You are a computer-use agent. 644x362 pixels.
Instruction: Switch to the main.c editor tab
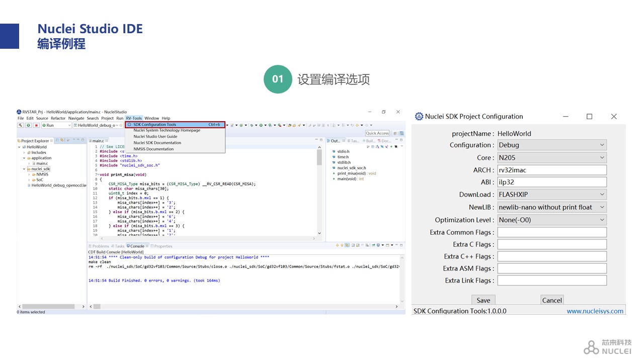[x=97, y=141]
